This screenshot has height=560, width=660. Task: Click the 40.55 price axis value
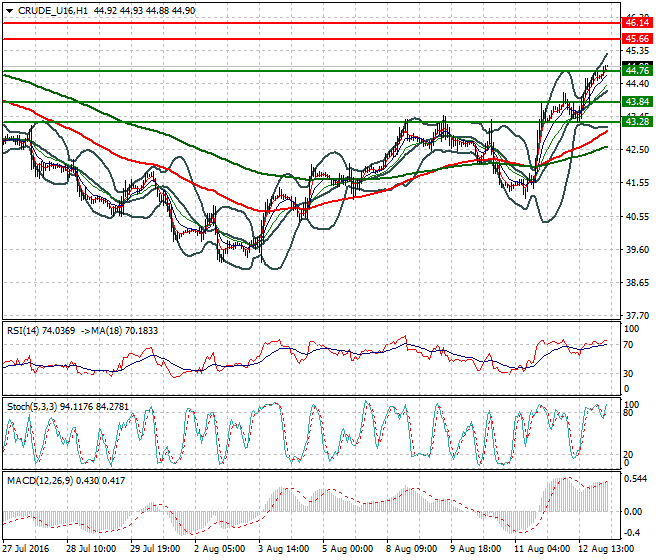point(637,216)
